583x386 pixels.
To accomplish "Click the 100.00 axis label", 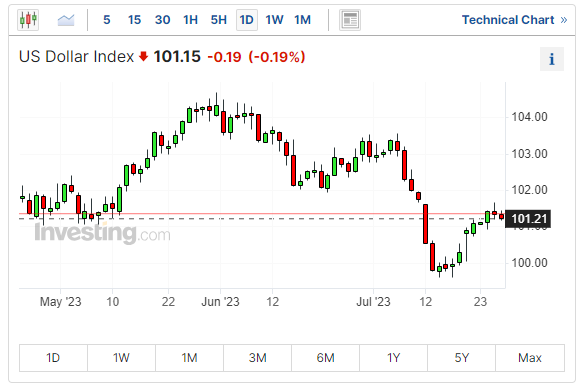I will (529, 263).
